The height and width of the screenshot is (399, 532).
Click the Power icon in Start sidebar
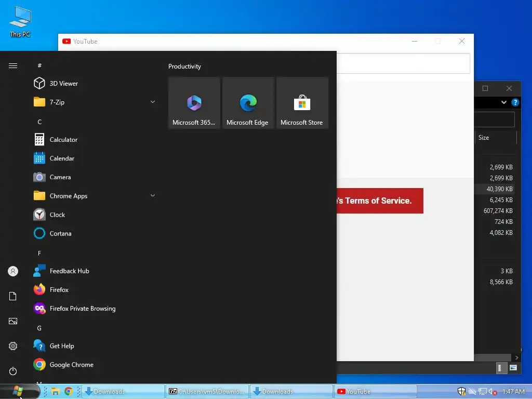coord(13,371)
